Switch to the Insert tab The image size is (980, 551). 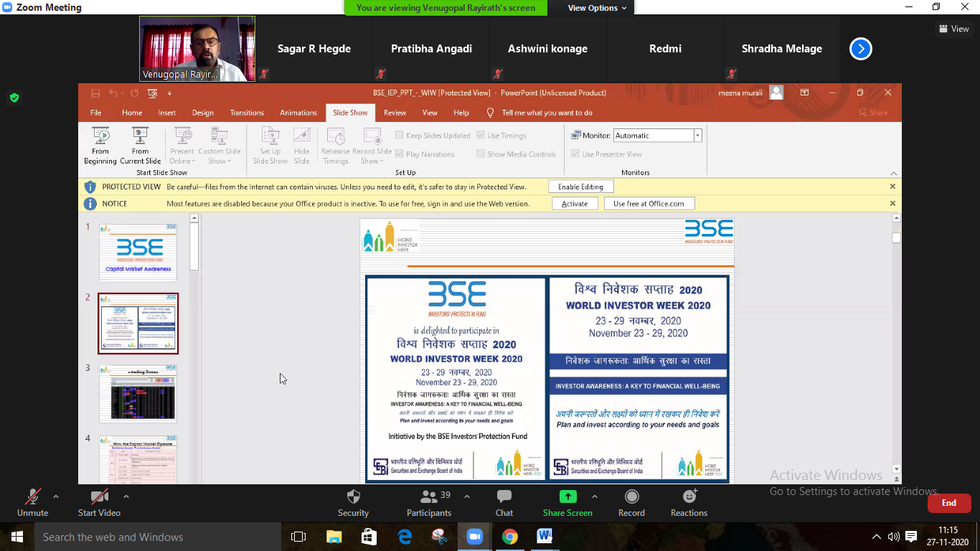point(167,113)
